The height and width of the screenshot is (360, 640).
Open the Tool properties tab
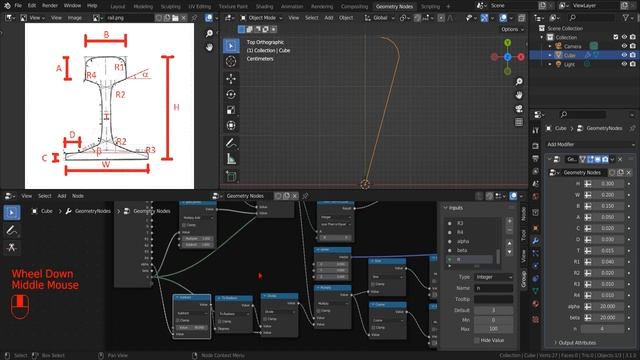click(x=536, y=130)
